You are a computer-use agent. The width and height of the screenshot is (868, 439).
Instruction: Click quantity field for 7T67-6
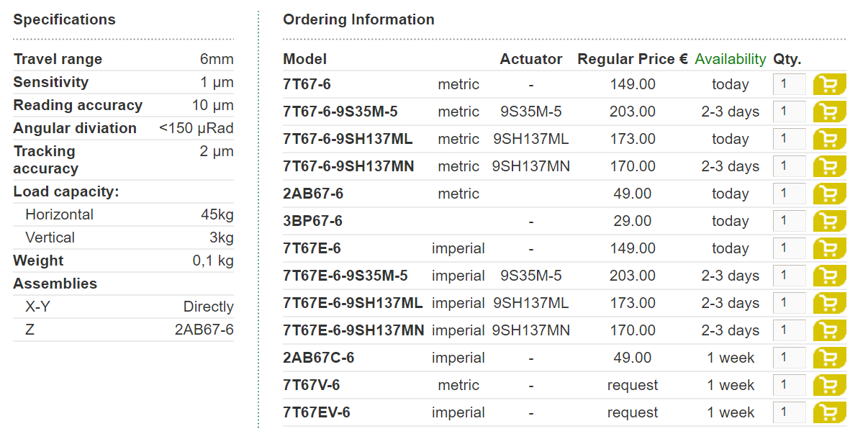coord(790,84)
